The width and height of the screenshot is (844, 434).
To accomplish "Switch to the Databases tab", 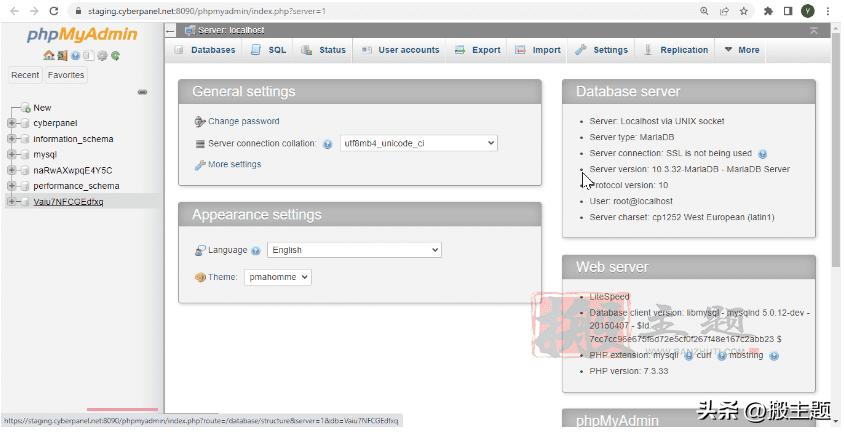I will point(205,50).
